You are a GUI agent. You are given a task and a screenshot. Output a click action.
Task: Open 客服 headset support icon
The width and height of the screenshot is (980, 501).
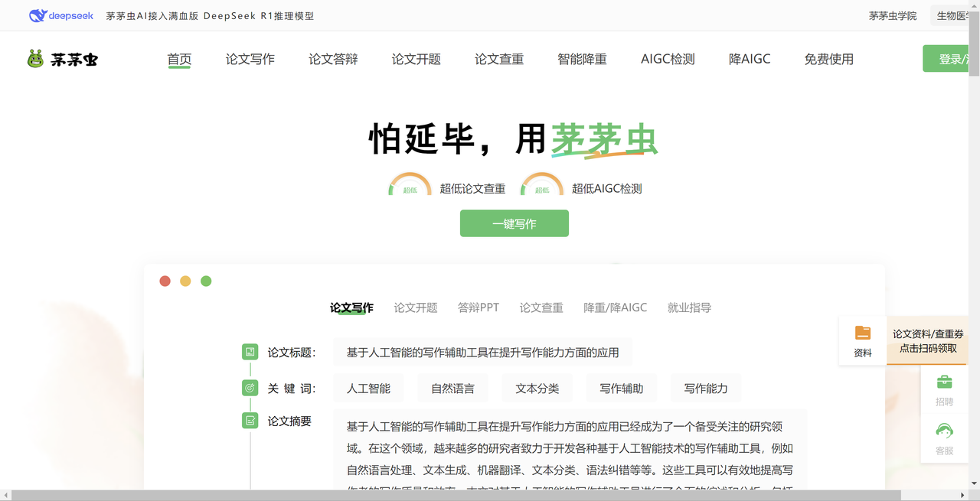pyautogui.click(x=944, y=431)
